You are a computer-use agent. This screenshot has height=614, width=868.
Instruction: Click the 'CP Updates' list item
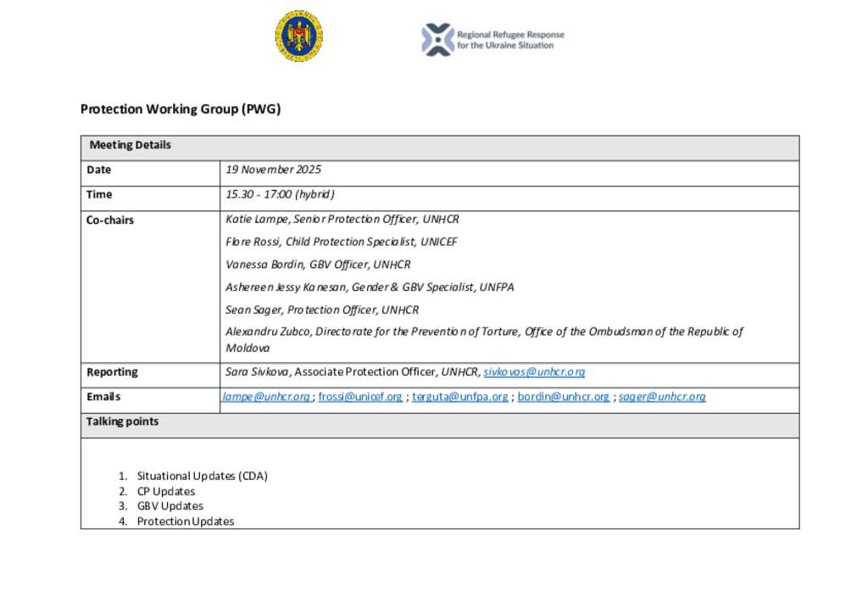[x=166, y=492]
